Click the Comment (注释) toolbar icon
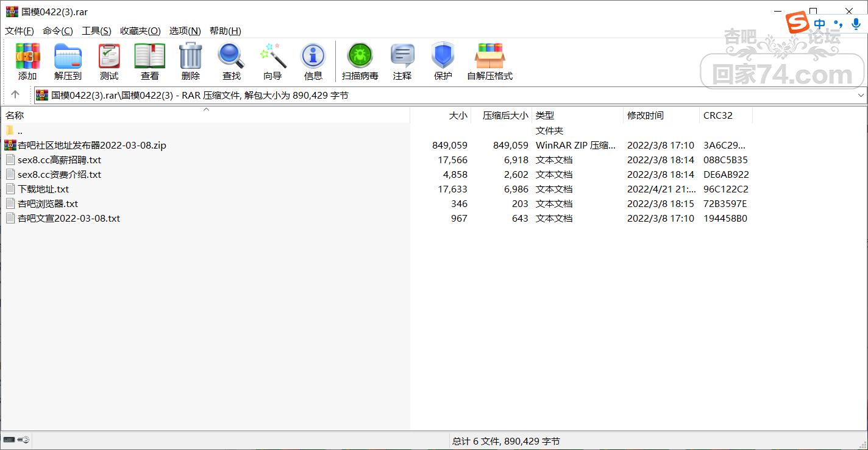This screenshot has height=450, width=868. [402, 56]
